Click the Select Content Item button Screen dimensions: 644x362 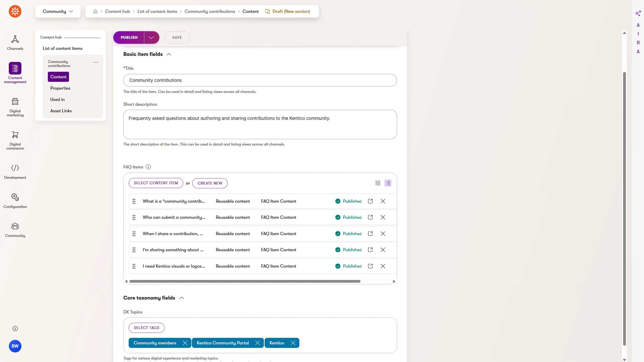click(x=156, y=183)
